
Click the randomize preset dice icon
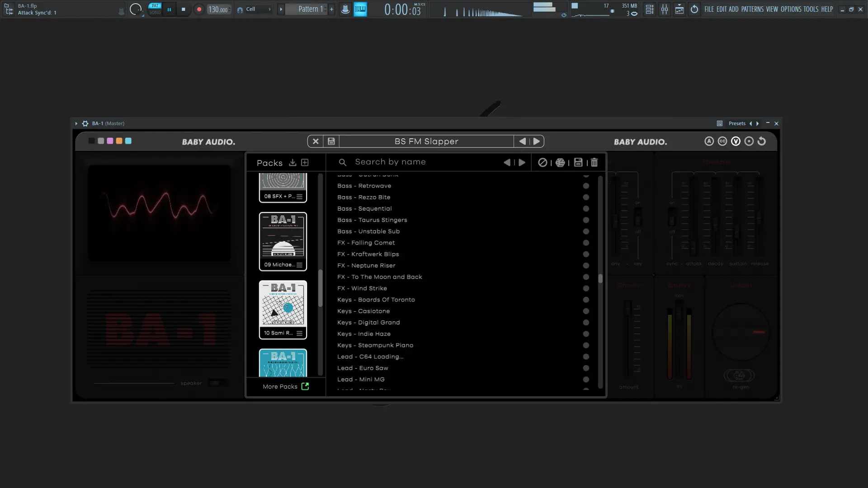tap(560, 163)
